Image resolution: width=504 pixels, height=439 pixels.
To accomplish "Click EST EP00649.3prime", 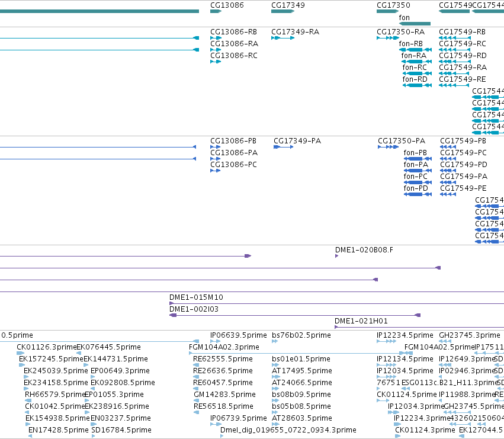I will [x=120, y=371].
